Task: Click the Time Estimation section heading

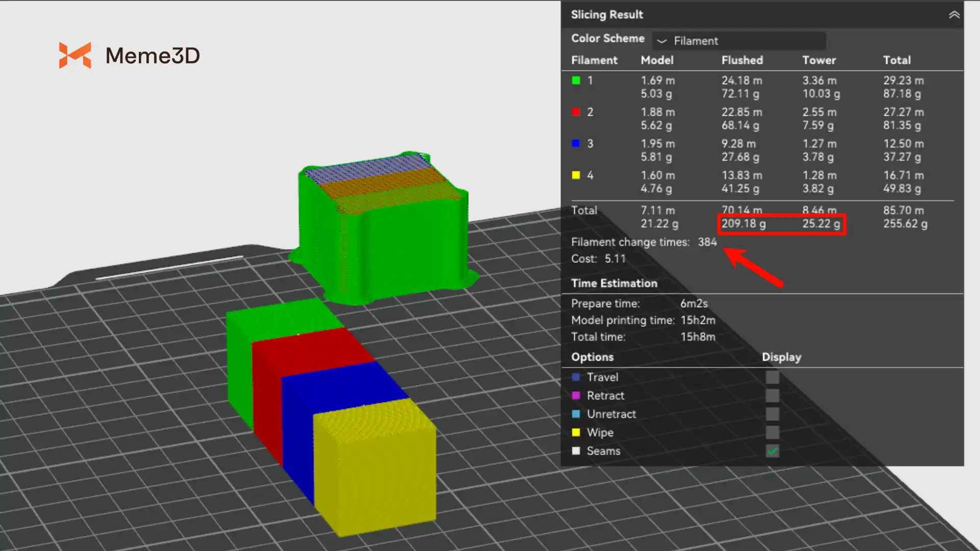Action: pyautogui.click(x=614, y=284)
